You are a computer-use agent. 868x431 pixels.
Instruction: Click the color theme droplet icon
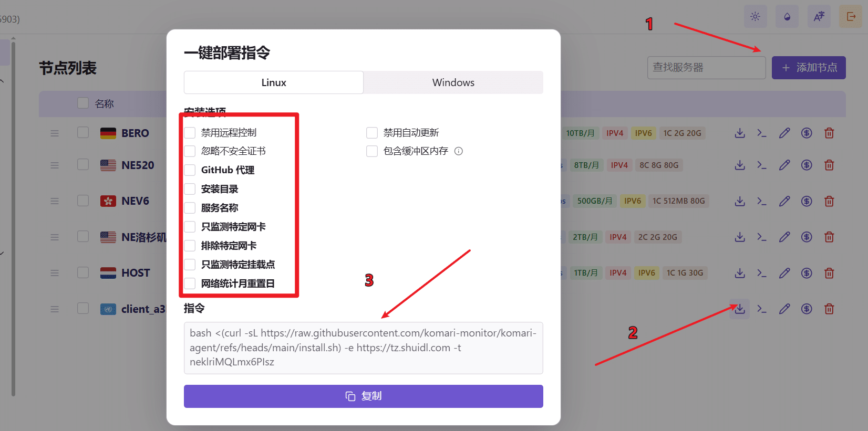coord(787,17)
